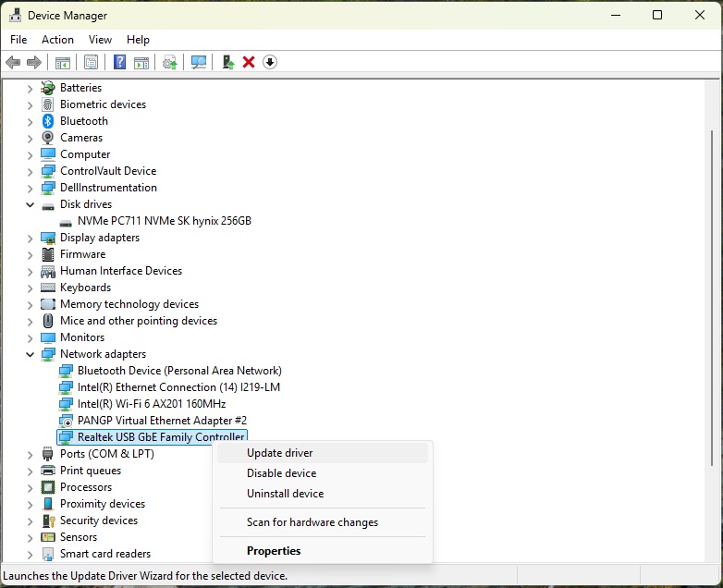The image size is (723, 588).
Task: Collapse the Disk drives category
Action: [x=30, y=204]
